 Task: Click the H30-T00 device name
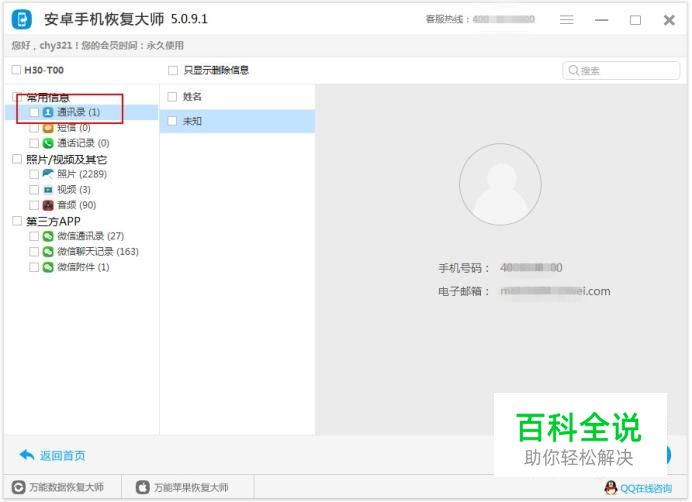pyautogui.click(x=44, y=70)
